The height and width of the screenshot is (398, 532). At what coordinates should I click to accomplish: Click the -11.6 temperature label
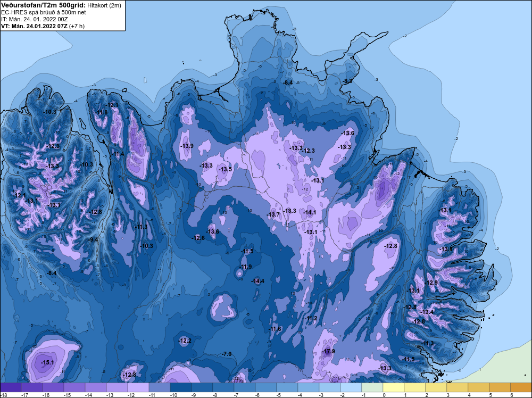[x=275, y=329]
